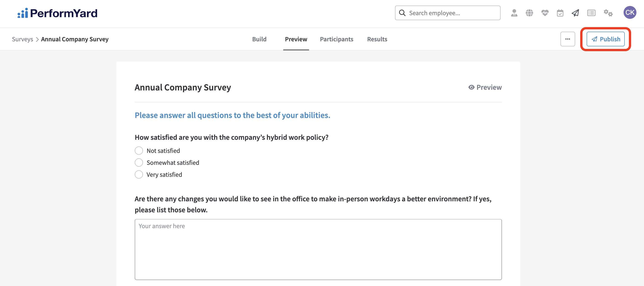Open the settings gears icon
644x286 pixels.
[x=608, y=13]
